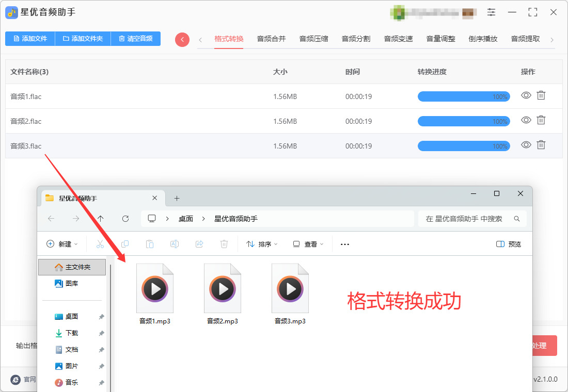568x392 pixels.
Task: Delete the 音频3.flac row with trash icon
Action: tap(541, 145)
